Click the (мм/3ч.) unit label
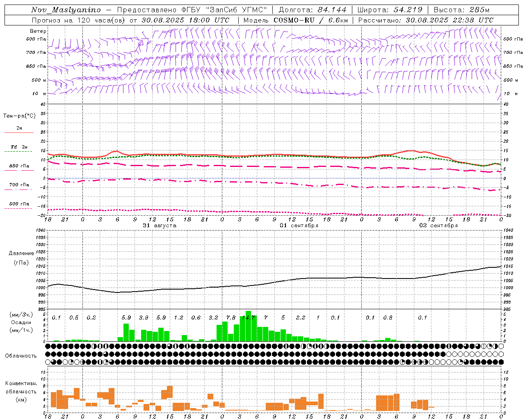This screenshot has width=525, height=420. [21, 315]
